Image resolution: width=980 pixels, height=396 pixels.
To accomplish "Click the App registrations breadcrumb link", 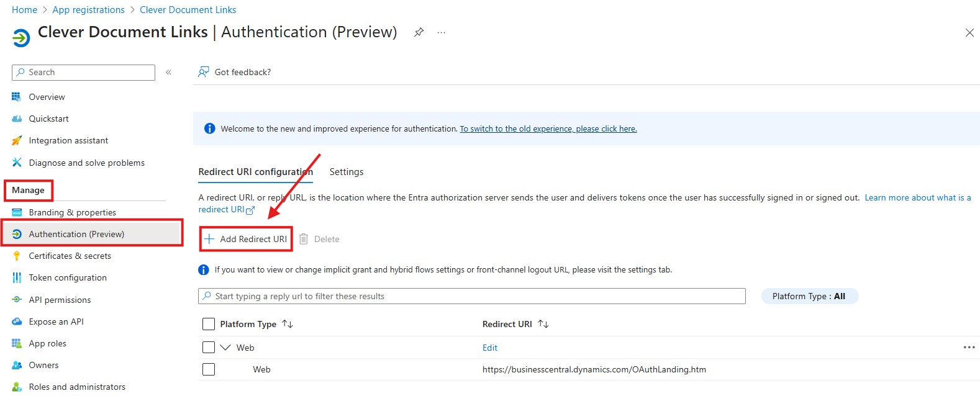I will (x=88, y=10).
